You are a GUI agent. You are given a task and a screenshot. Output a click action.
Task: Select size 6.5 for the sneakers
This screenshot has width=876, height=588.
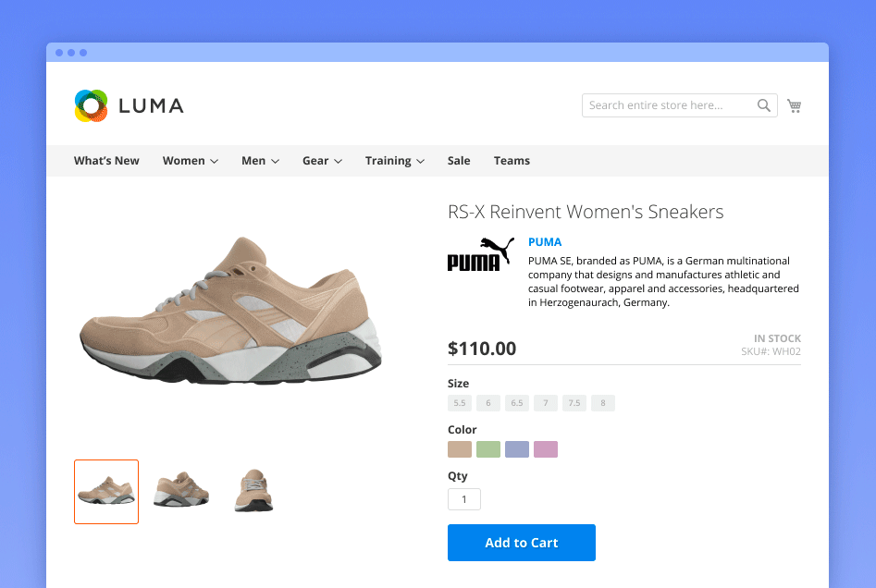tap(517, 402)
